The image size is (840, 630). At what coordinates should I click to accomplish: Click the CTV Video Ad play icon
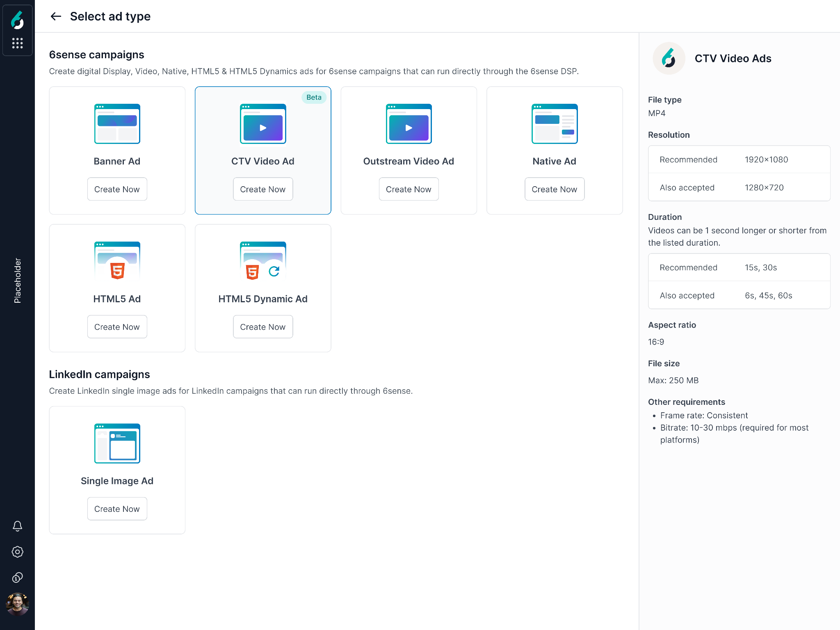(263, 128)
